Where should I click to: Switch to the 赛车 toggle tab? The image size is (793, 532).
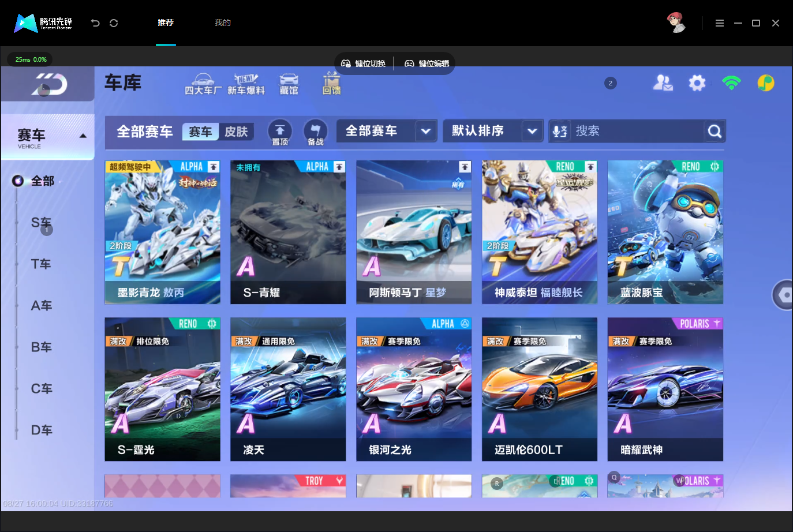pyautogui.click(x=200, y=132)
